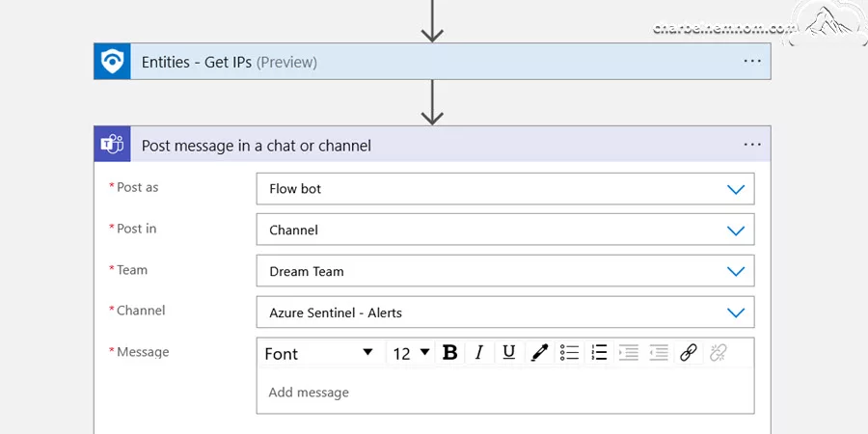The image size is (868, 434).
Task: Change font size 12 dropdown
Action: (410, 353)
